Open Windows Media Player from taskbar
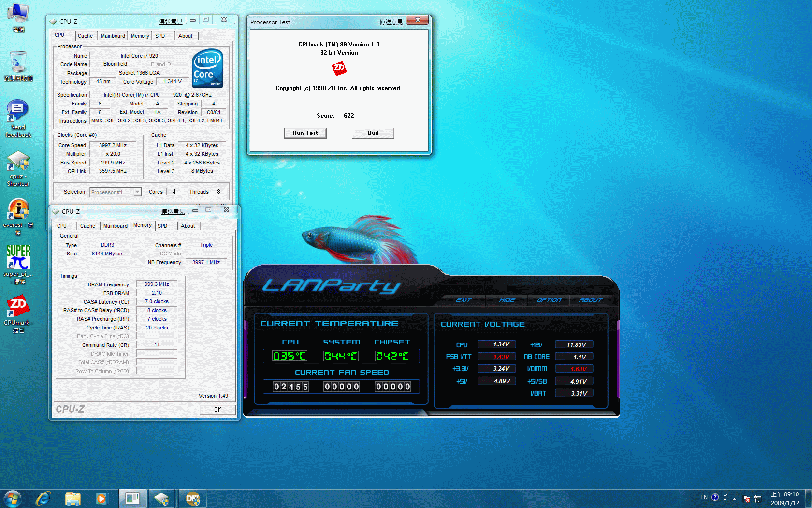Screen dimensions: 812x508 coord(102,498)
